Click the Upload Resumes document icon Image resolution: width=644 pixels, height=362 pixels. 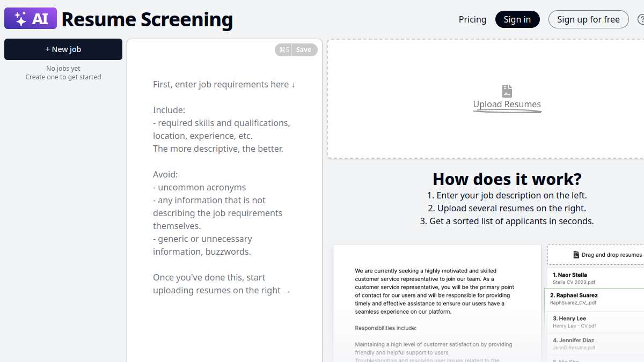[507, 91]
